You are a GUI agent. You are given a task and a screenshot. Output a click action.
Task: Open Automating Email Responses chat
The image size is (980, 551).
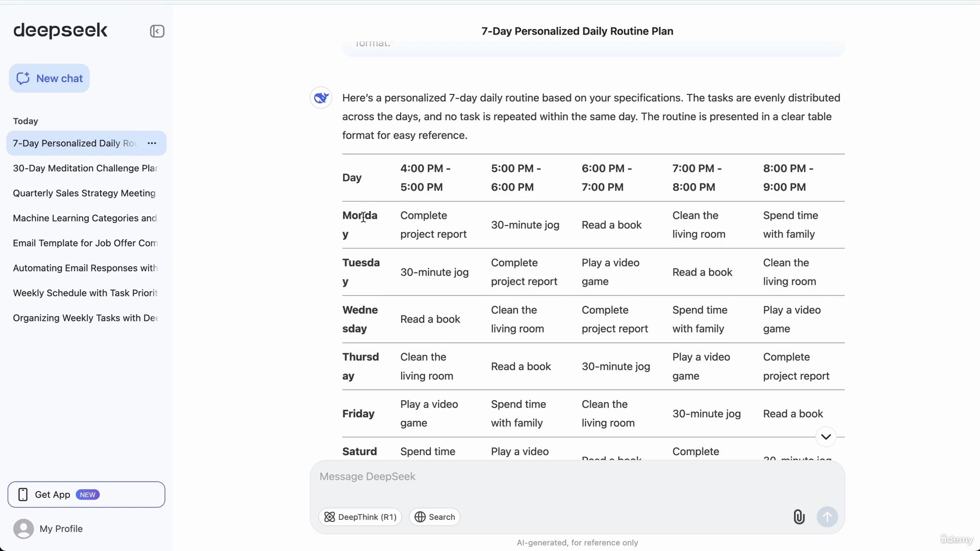pyautogui.click(x=85, y=268)
